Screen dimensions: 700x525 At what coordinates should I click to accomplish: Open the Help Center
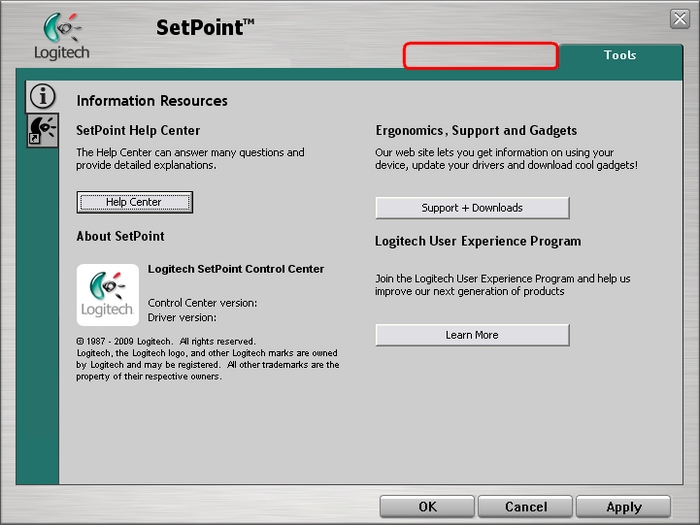click(x=134, y=202)
